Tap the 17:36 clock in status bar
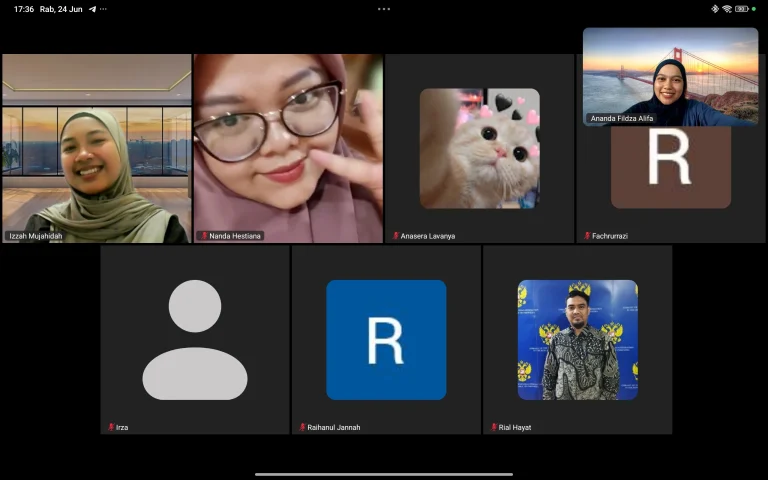768x480 pixels. [24, 9]
